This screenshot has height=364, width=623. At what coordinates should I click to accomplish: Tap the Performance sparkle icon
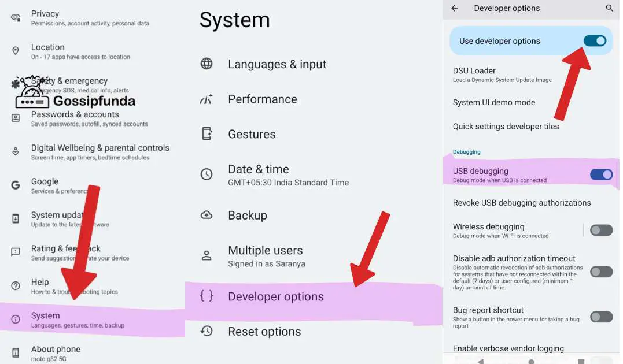click(206, 99)
